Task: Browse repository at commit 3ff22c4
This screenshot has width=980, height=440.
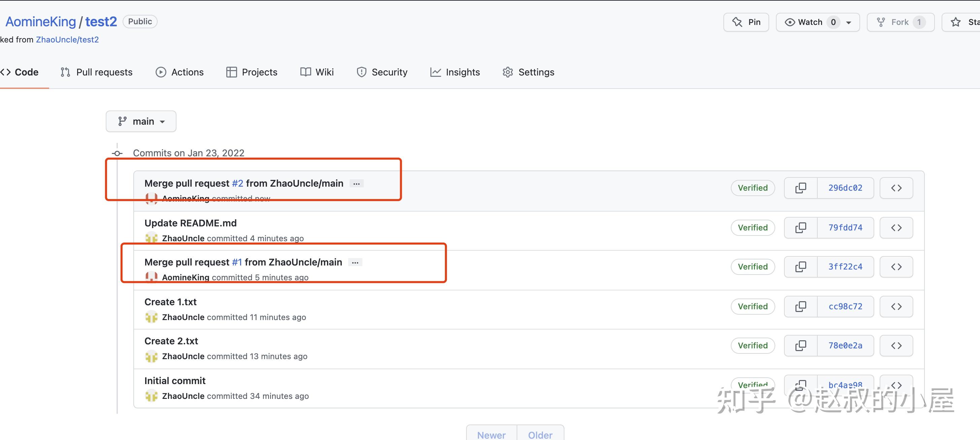Action: click(x=896, y=267)
